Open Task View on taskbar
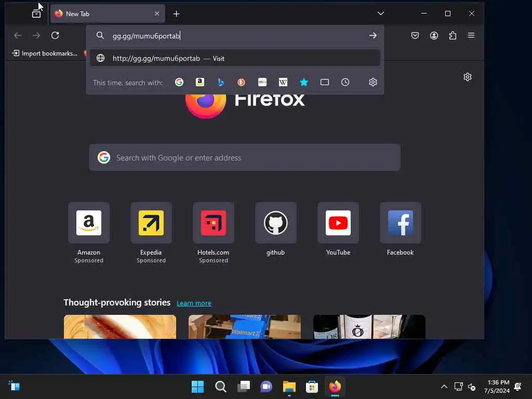532x399 pixels. pos(244,387)
